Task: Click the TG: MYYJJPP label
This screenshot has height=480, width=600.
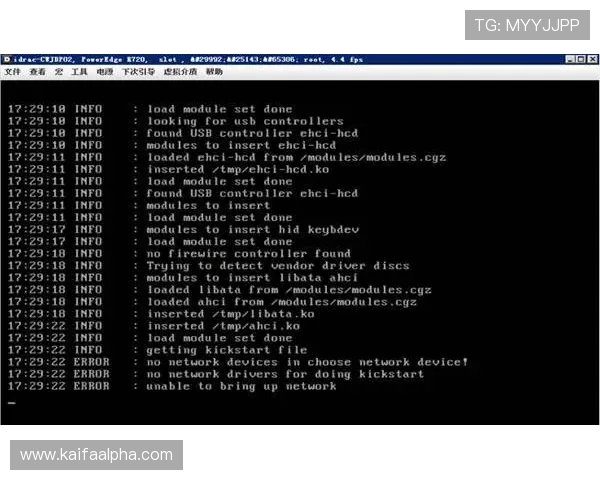Action: (527, 25)
